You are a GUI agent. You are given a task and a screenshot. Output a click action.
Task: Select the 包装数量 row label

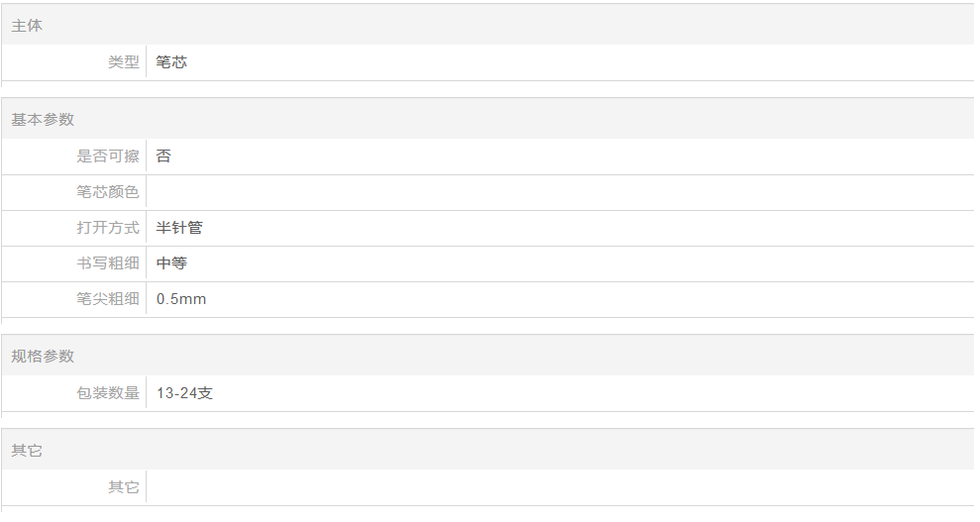click(108, 393)
